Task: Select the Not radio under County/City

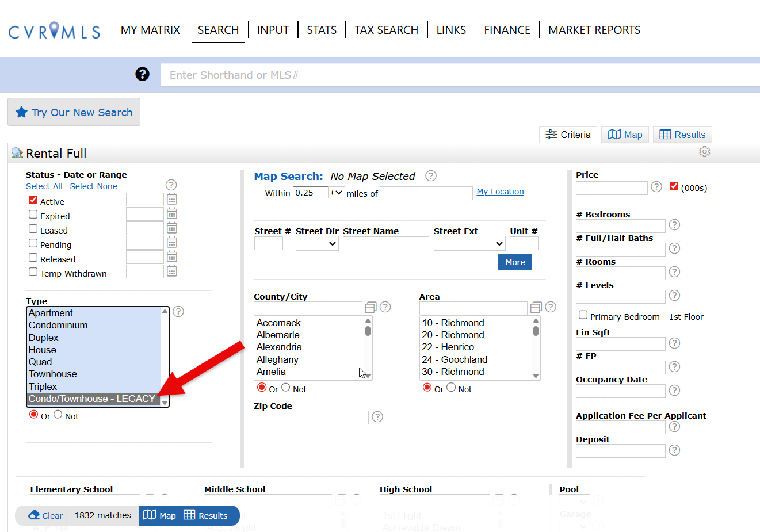Action: (x=286, y=388)
